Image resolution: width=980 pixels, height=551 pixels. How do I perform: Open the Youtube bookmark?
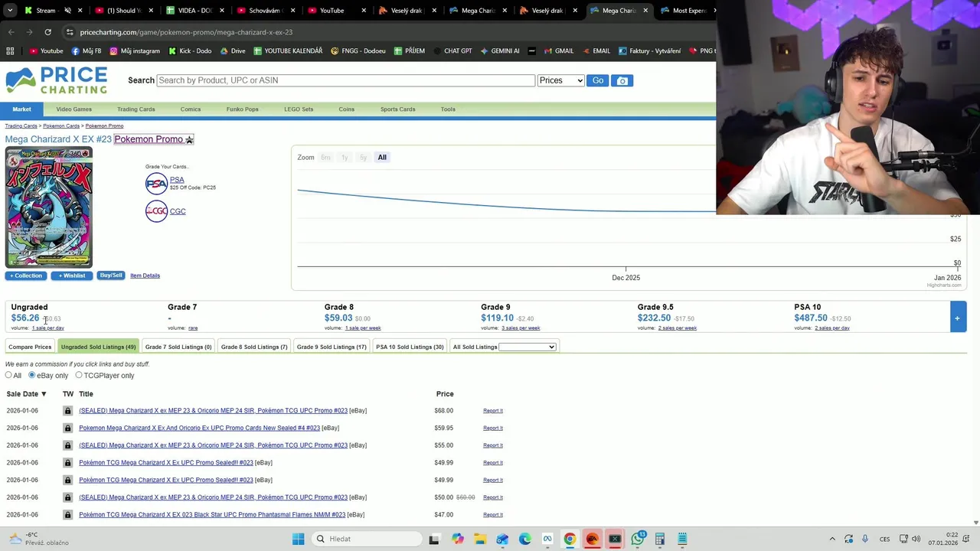pyautogui.click(x=46, y=51)
